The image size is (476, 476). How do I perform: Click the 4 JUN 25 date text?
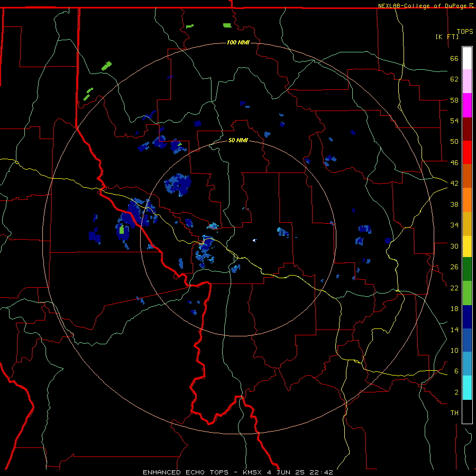[x=287, y=472]
